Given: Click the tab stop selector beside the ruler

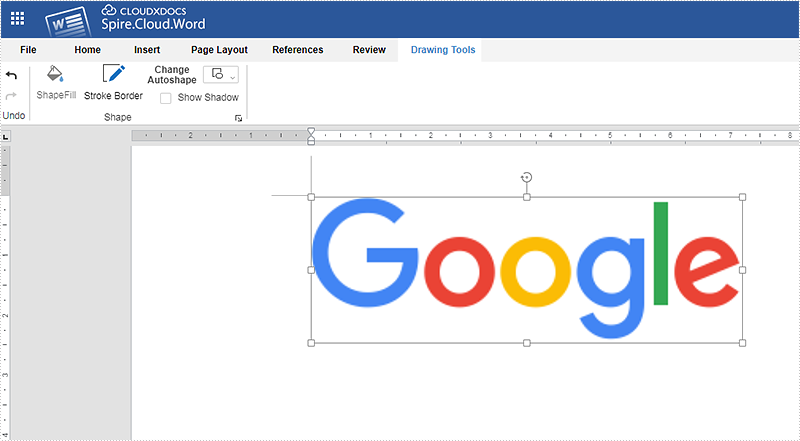Looking at the screenshot, I should 5,137.
